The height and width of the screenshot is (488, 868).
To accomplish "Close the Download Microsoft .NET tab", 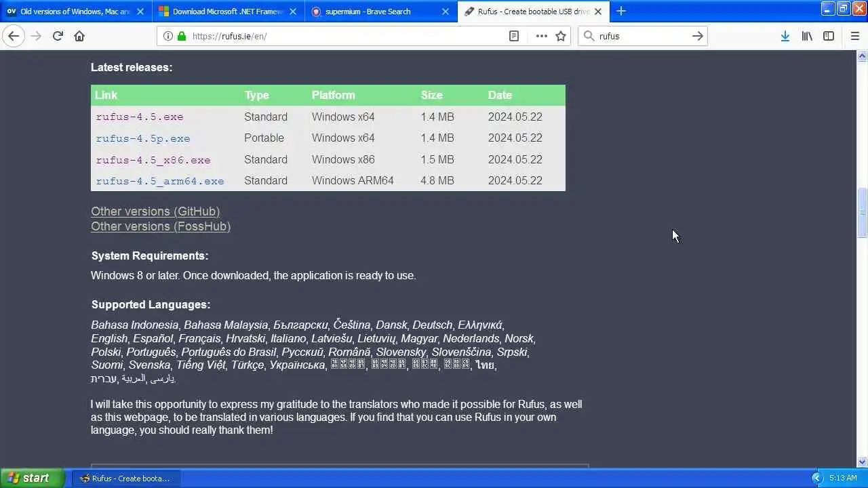I will pyautogui.click(x=293, y=12).
